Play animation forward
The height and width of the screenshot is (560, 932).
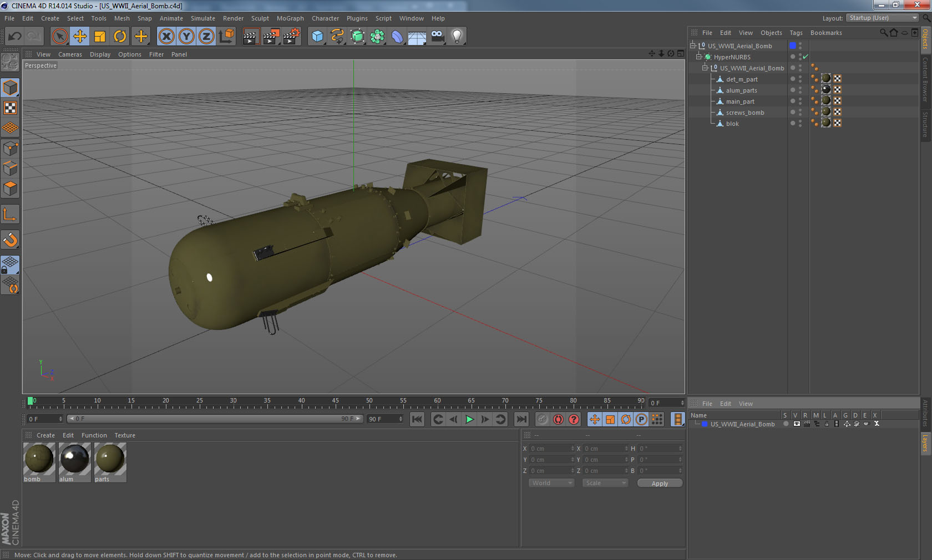pos(469,419)
